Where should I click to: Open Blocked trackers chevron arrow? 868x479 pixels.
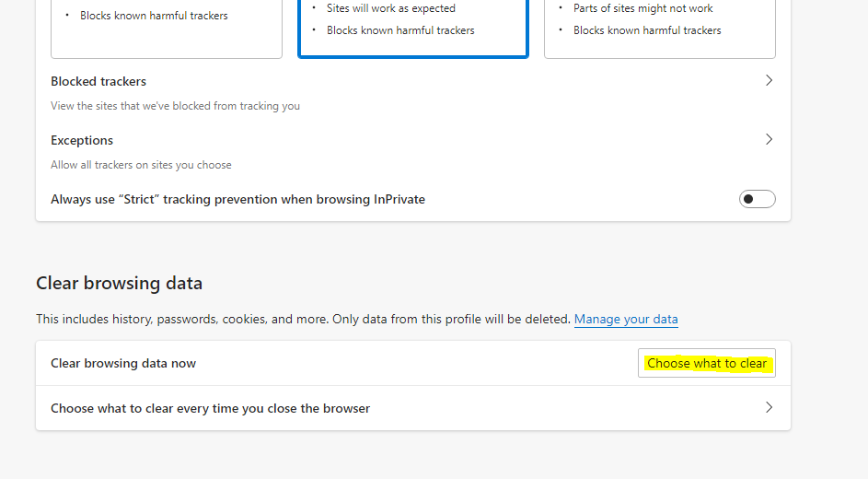(769, 80)
